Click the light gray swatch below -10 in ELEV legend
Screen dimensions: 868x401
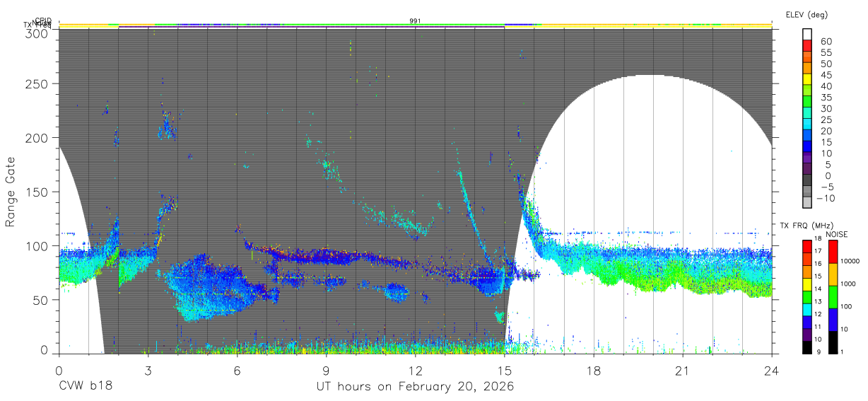[x=807, y=204]
